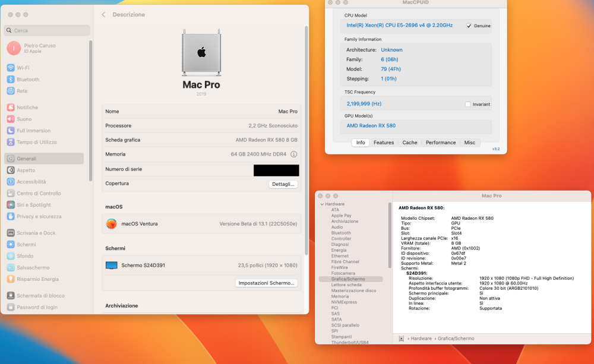Select PCI in hardware list
This screenshot has height=364, width=594.
(334, 308)
